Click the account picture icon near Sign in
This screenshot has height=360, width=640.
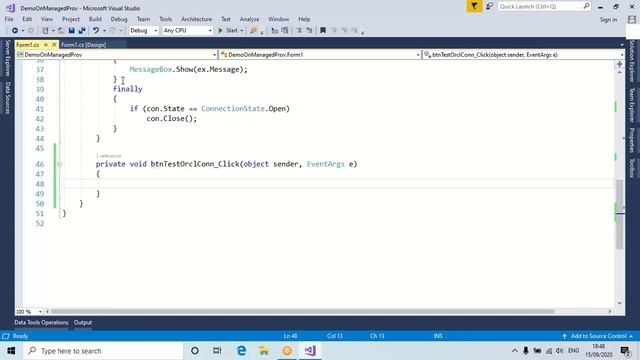[x=632, y=19]
